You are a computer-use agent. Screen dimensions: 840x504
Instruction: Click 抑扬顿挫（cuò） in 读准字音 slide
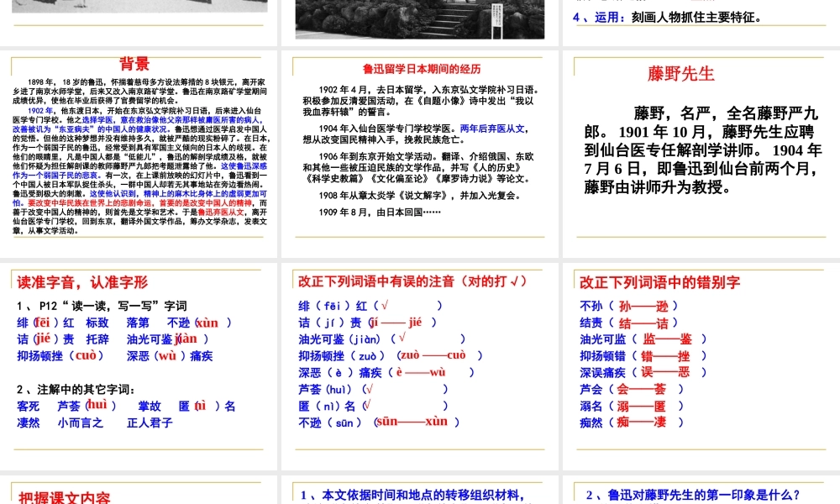click(60, 355)
